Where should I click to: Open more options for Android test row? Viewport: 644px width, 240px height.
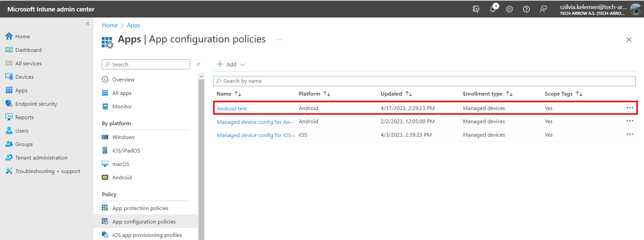(630, 108)
